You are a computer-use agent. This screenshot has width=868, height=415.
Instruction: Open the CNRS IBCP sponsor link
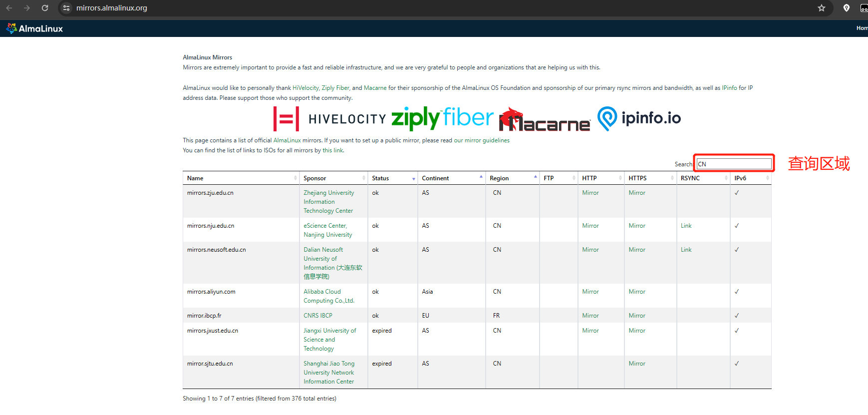[318, 316]
